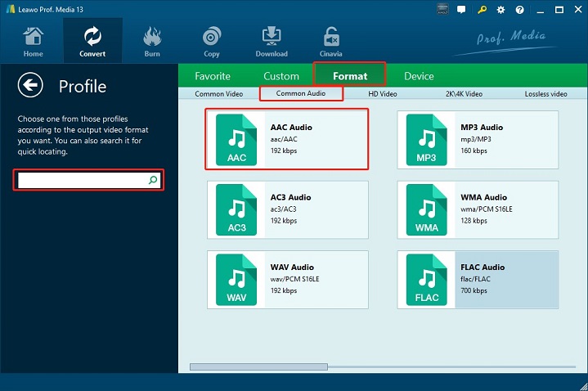
Task: Open the Copy disc module
Action: [212, 42]
